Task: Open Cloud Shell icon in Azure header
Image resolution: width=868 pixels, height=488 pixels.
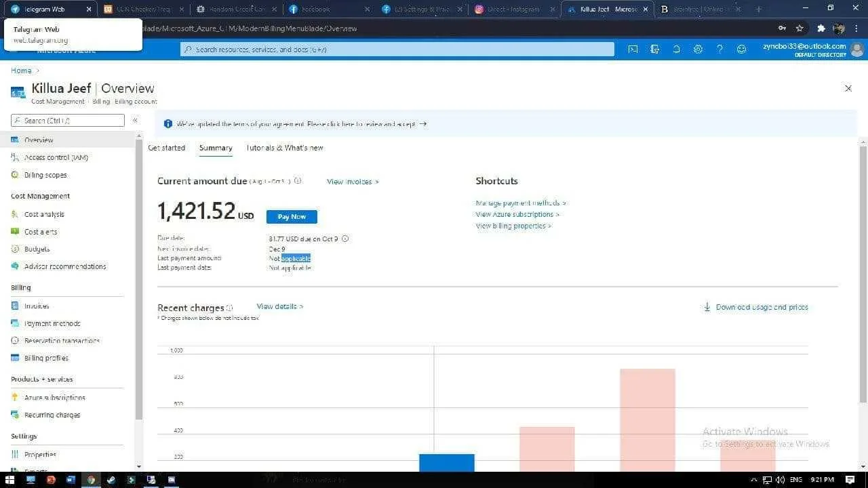Action: (633, 49)
